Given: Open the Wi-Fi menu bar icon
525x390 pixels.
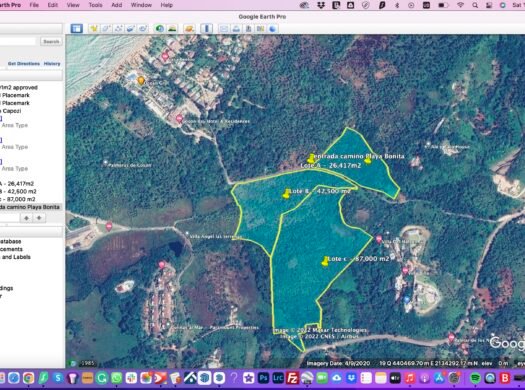Looking at the screenshot, I should click(x=460, y=5).
